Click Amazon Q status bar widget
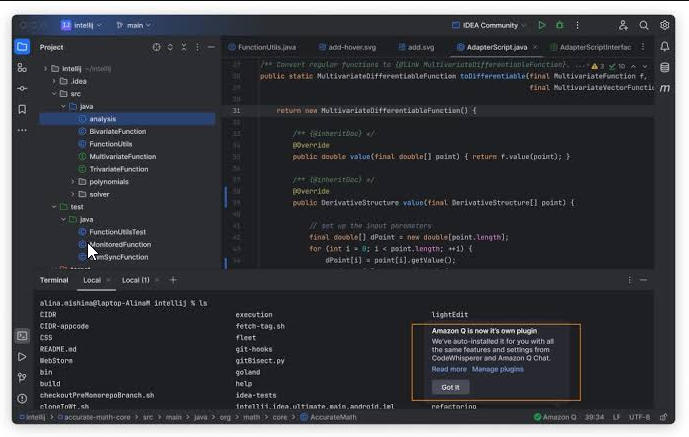Image resolution: width=689 pixels, height=437 pixels. tap(555, 417)
